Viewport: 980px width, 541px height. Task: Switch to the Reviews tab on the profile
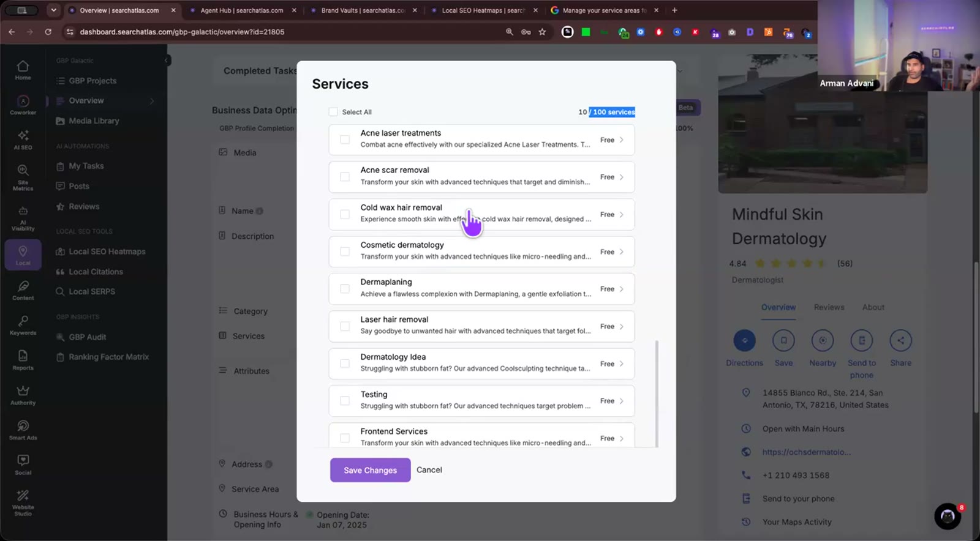point(829,307)
